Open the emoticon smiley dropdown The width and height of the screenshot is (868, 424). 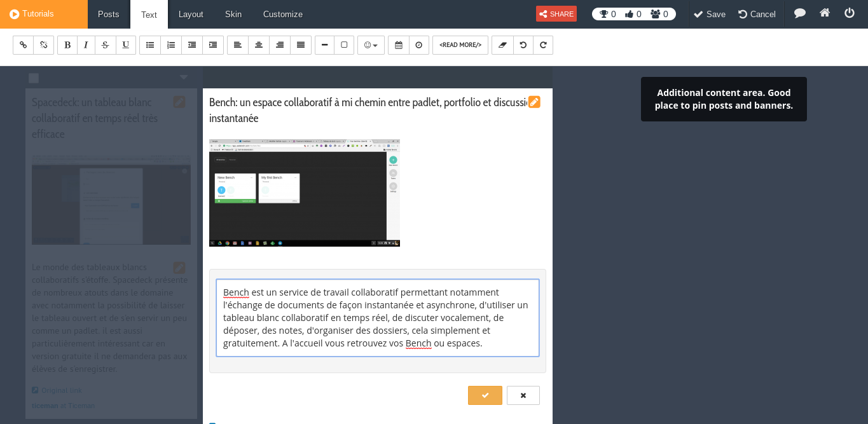tap(371, 45)
